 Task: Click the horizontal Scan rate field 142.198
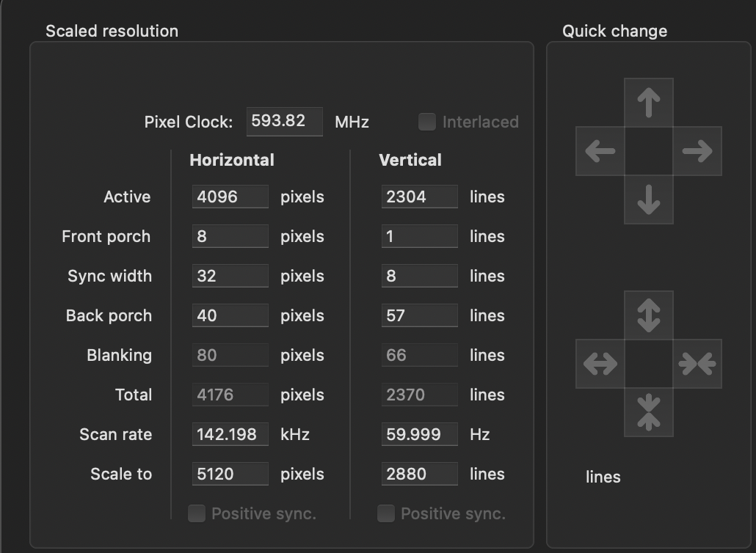coord(230,434)
